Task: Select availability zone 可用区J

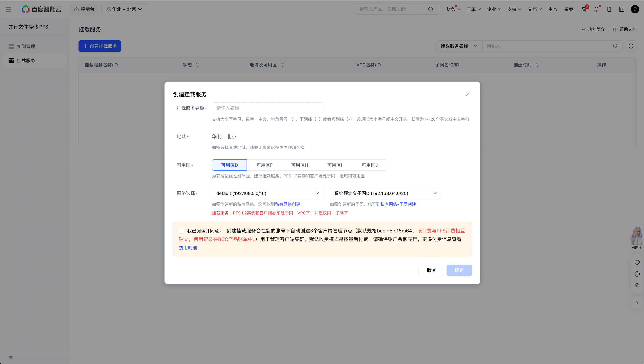Action: [370, 165]
